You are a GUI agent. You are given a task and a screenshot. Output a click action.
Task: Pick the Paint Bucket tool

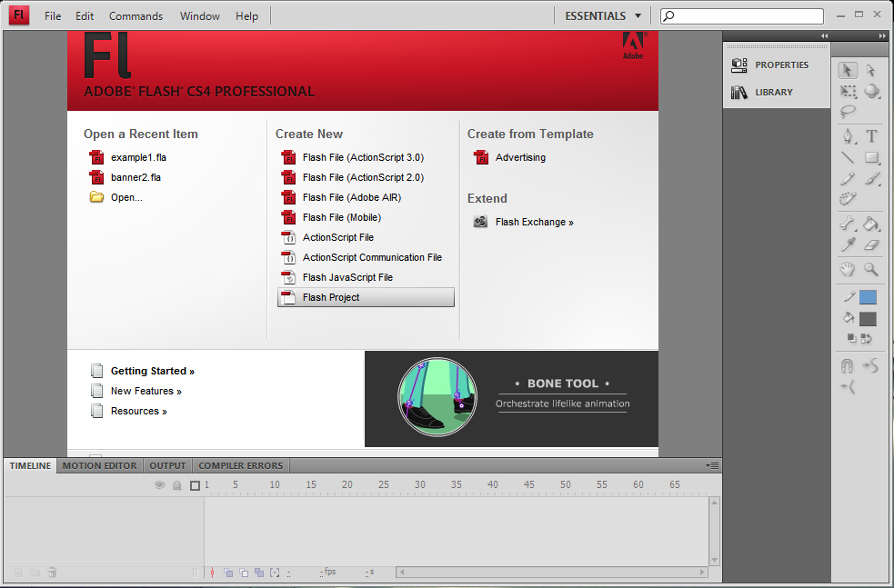click(871, 224)
